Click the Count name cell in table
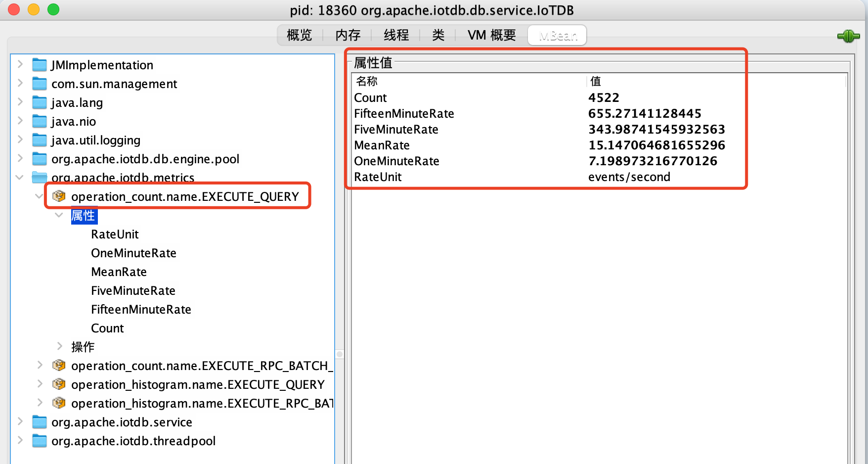 click(x=370, y=98)
